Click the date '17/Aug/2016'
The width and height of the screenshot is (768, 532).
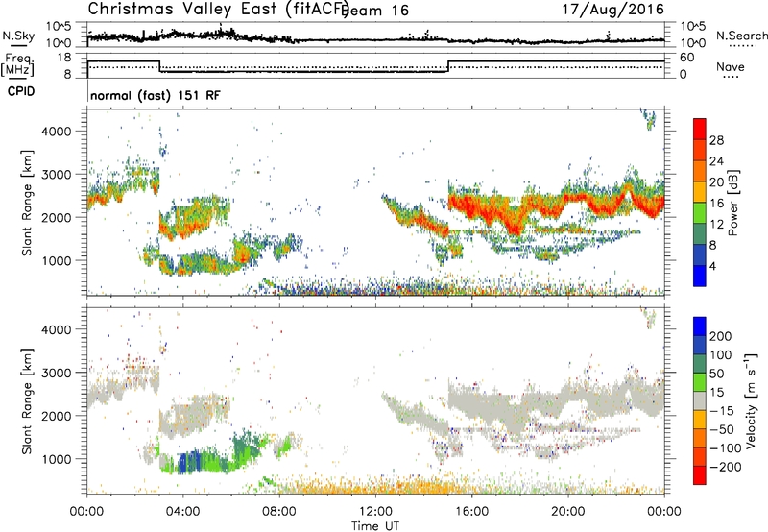[612, 10]
